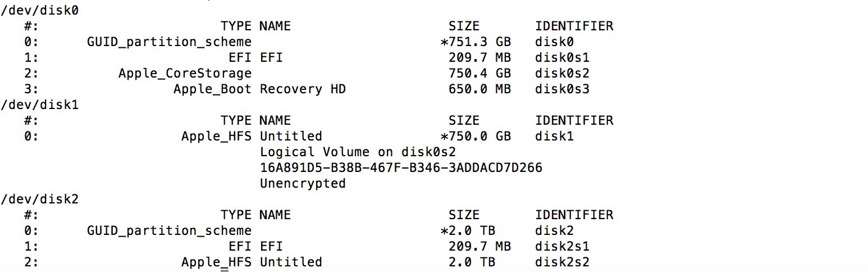Click the text cursor at bottom line
Screen dimensions: 868x272
tap(225, 270)
